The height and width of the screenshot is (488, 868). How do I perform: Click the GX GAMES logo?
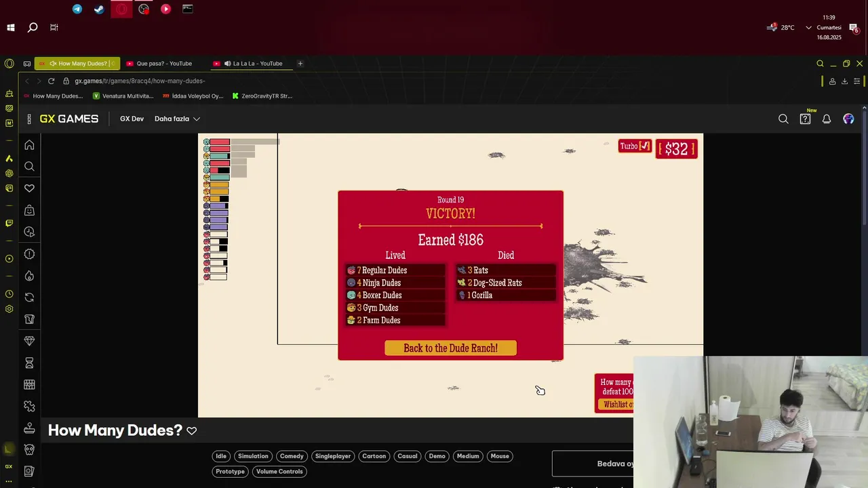[x=68, y=119]
